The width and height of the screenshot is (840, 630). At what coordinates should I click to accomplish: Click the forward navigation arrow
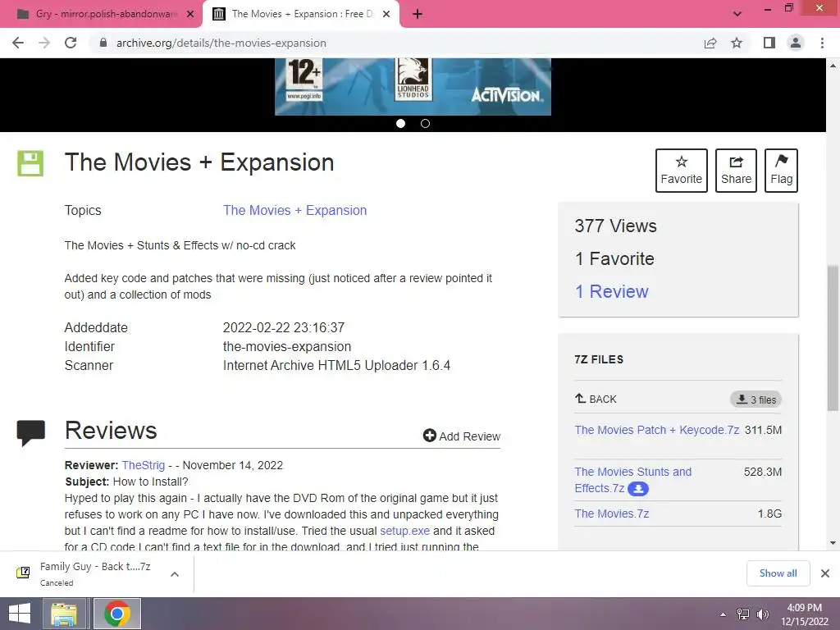point(44,43)
